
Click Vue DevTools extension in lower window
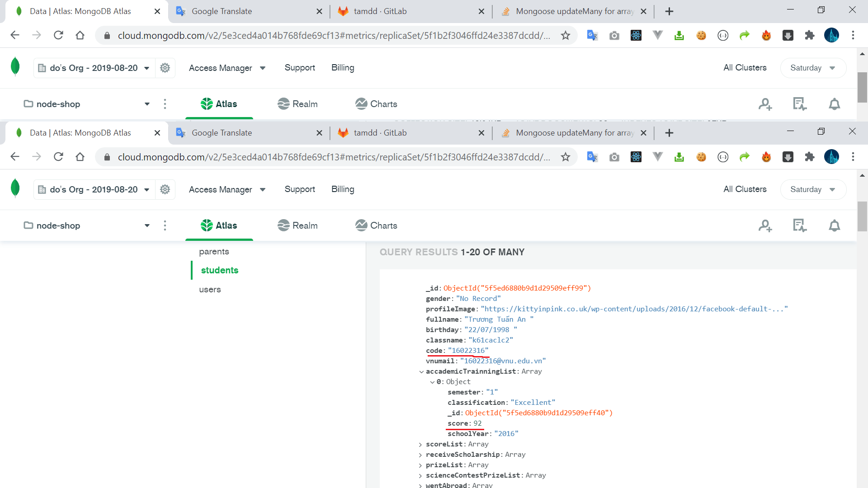658,157
